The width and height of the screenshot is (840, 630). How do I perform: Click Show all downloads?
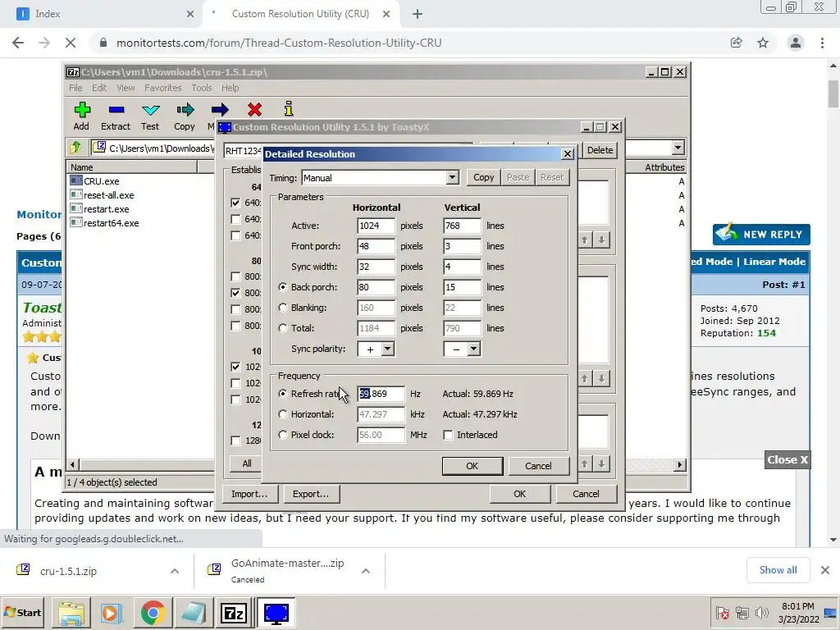pyautogui.click(x=778, y=570)
